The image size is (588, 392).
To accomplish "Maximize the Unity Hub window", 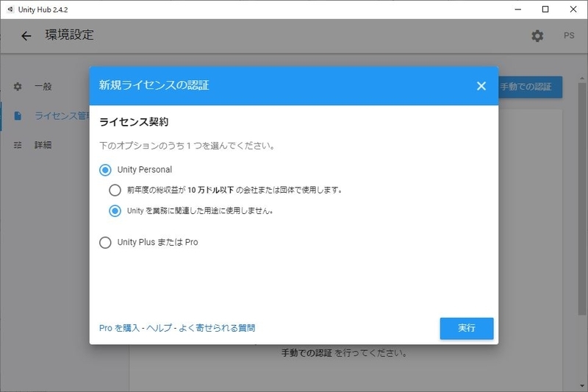I will click(545, 10).
